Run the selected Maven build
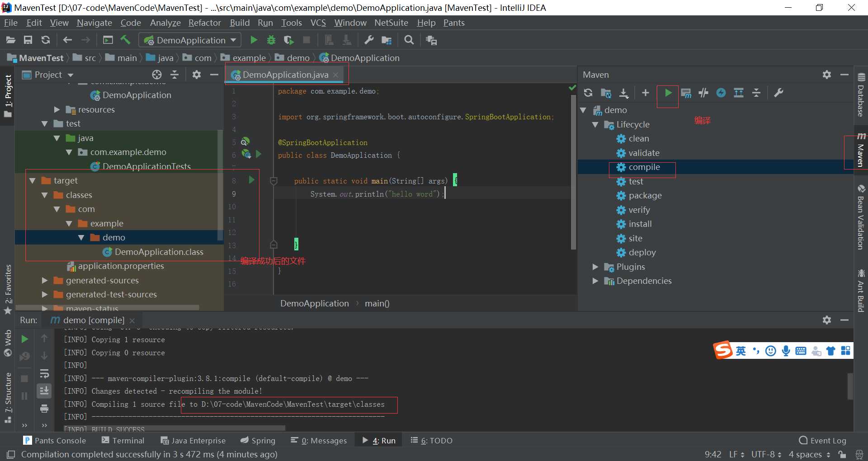The image size is (868, 461). 668,93
